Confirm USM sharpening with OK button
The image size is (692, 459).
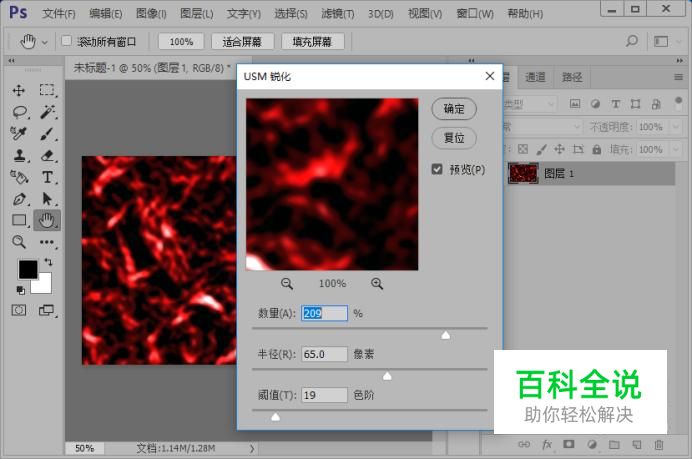click(454, 109)
